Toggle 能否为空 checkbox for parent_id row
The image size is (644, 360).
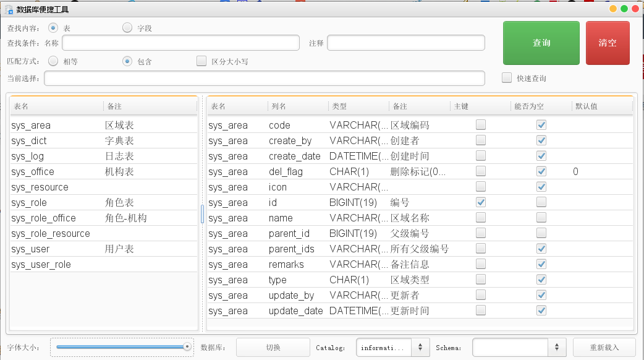541,233
